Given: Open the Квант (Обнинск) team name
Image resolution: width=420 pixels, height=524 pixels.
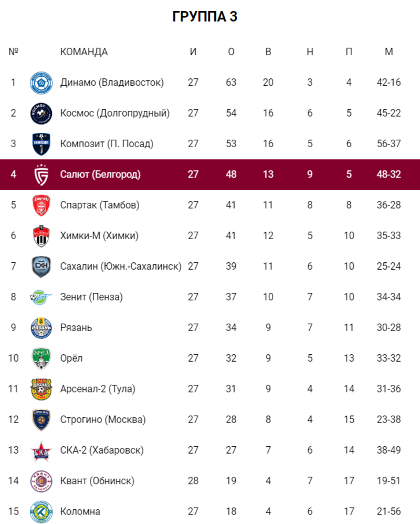Looking at the screenshot, I should 97,481.
